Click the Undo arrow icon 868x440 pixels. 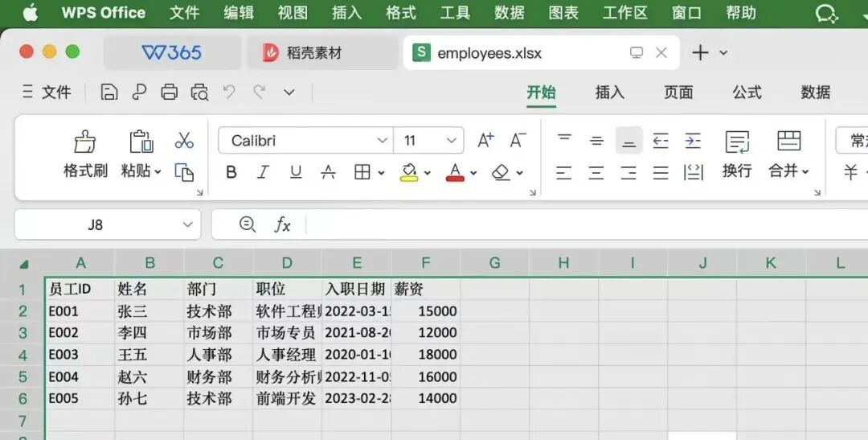(229, 92)
